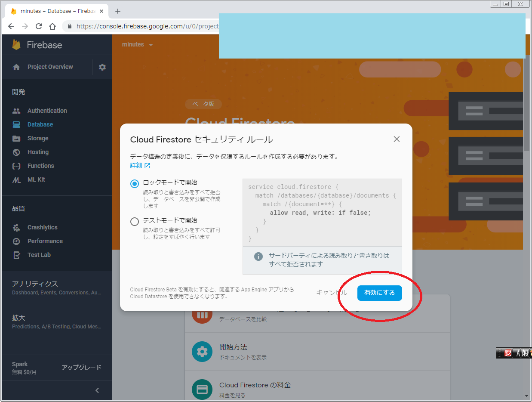This screenshot has height=402, width=532.
Task: Open Crashlytics in the sidebar
Action: [x=43, y=227]
